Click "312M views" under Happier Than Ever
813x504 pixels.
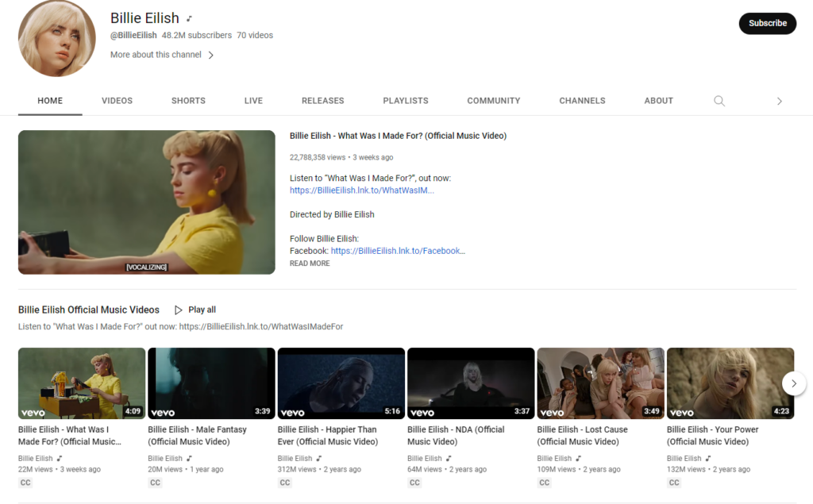point(297,469)
